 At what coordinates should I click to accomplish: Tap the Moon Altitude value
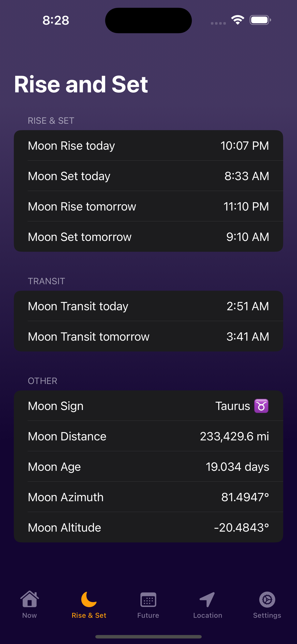click(242, 527)
